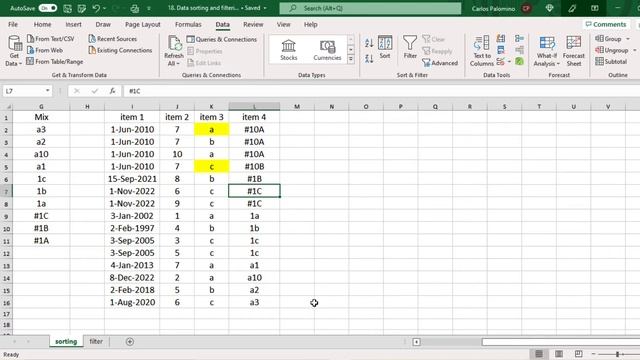This screenshot has height=360, width=640.
Task: Switch to Page Layout view in status bar
Action: (x=559, y=354)
